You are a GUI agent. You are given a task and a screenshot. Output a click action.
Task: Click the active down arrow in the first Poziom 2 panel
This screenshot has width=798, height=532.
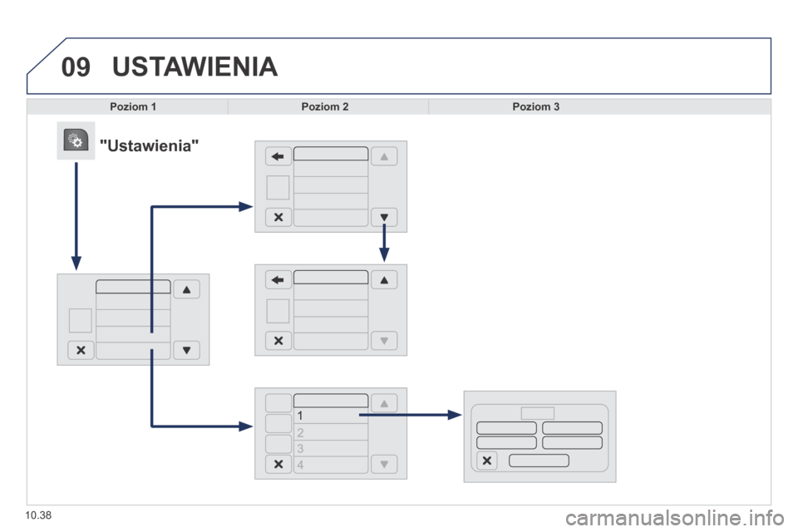(x=384, y=218)
